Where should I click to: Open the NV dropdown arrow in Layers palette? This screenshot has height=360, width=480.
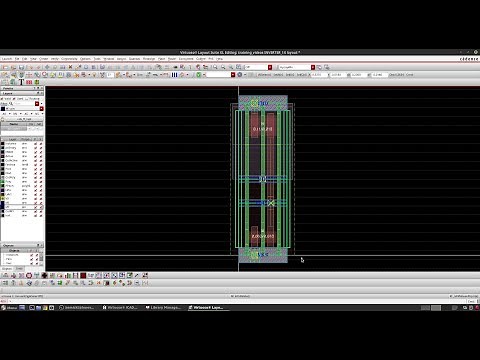pos(21,114)
